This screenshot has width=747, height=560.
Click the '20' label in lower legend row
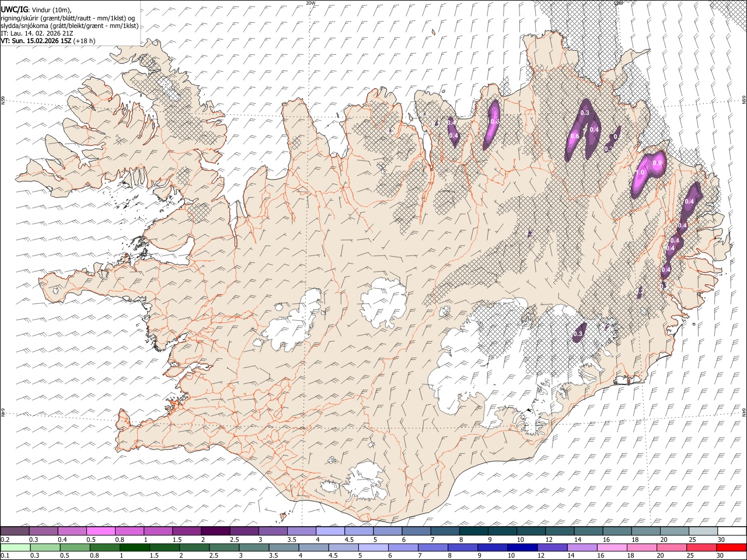coord(660,555)
